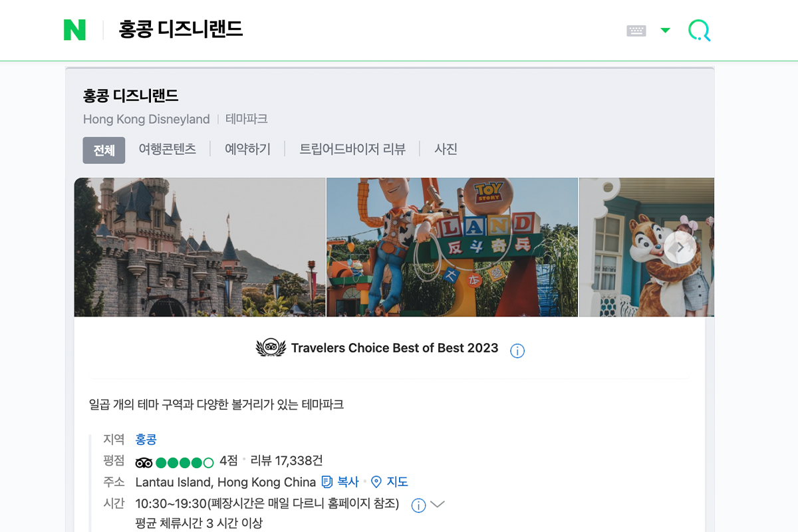Switch to the 여행콘텐츠 tab

[167, 149]
